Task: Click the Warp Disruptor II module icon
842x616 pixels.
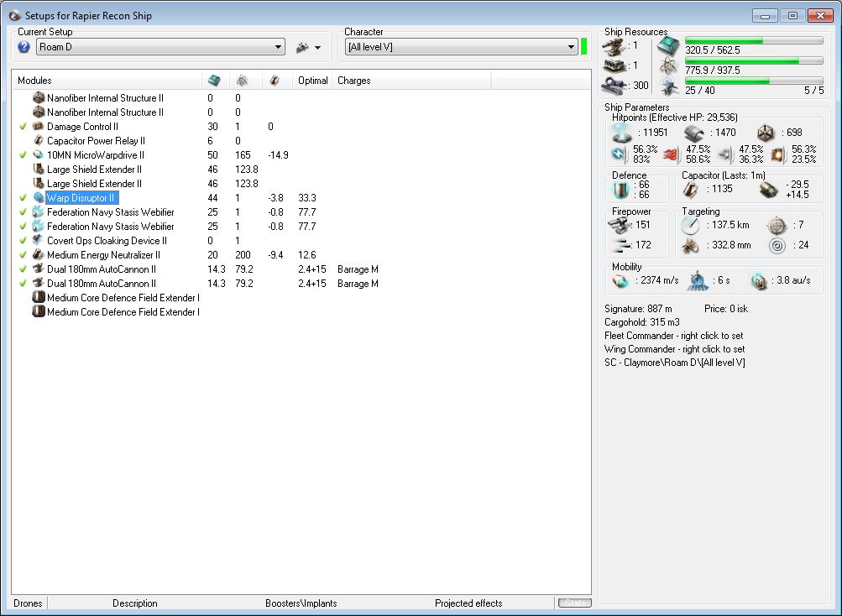Action: click(x=38, y=197)
